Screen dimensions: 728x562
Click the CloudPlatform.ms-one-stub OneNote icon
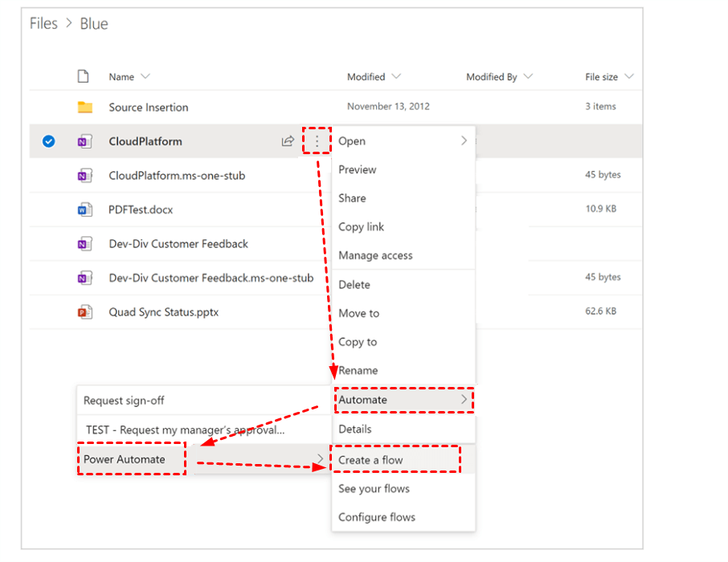pyautogui.click(x=85, y=175)
